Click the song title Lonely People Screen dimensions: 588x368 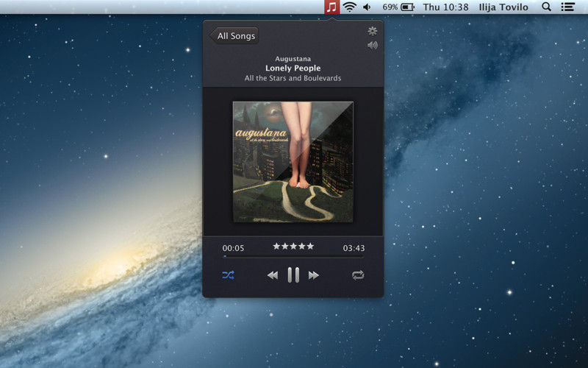click(x=293, y=68)
